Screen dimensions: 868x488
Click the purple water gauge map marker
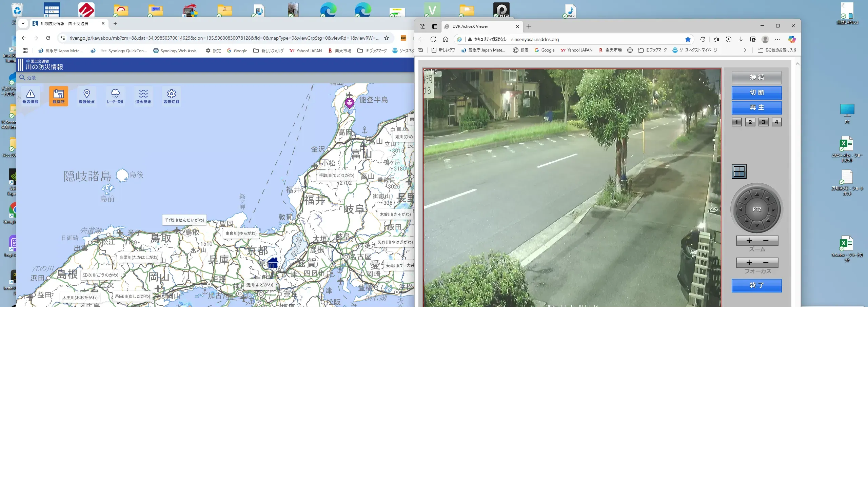click(349, 103)
